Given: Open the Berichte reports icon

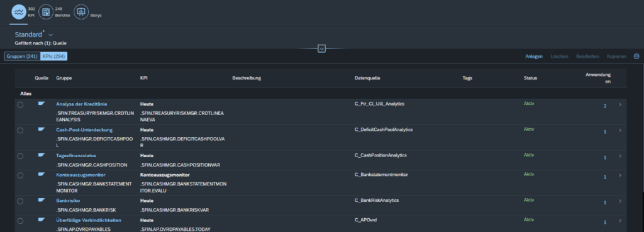Looking at the screenshot, I should (45, 13).
